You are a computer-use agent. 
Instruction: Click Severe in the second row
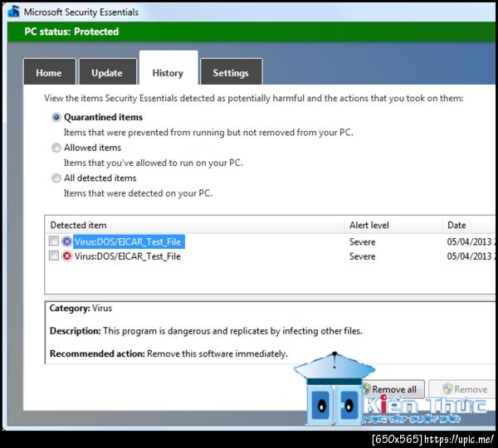[363, 256]
